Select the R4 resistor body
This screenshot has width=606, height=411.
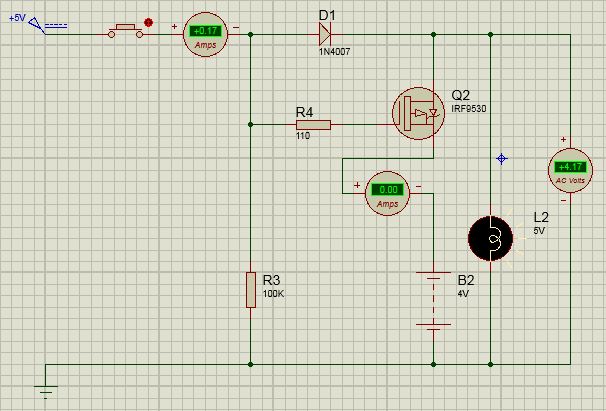(x=313, y=125)
